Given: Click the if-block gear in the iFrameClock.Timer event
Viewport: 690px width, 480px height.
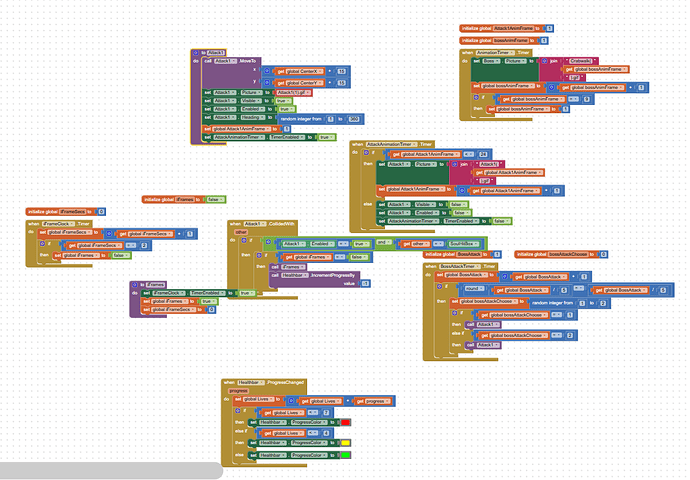Looking at the screenshot, I should 42,244.
